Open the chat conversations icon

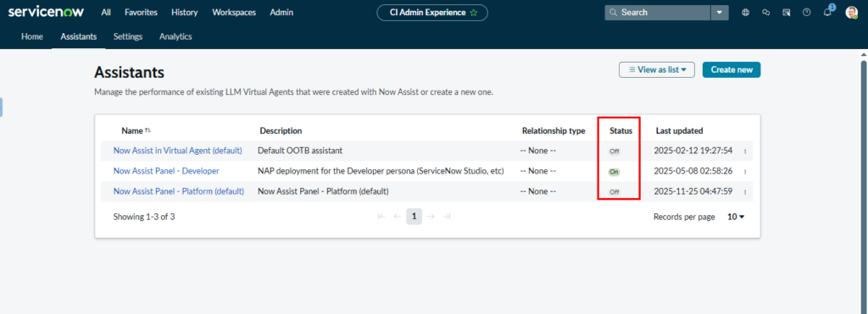coord(765,12)
